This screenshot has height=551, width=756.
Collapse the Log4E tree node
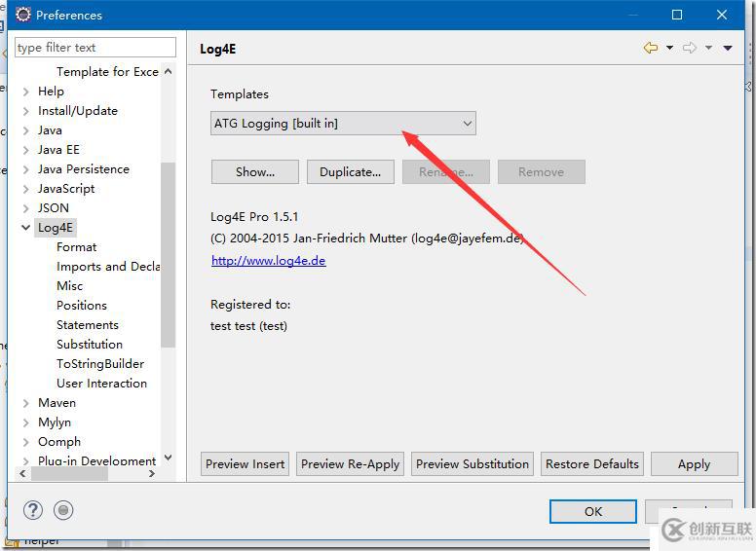click(x=26, y=228)
